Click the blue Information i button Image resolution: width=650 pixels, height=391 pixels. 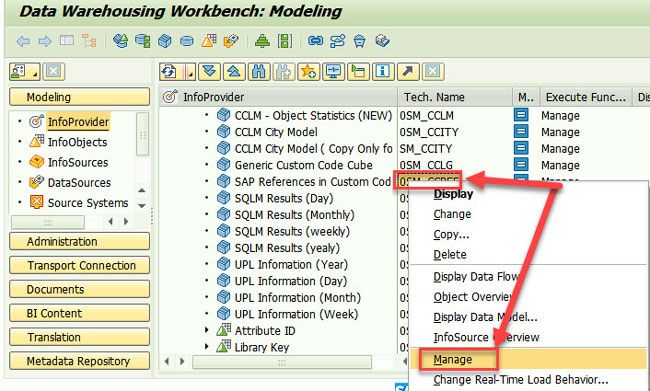[383, 72]
